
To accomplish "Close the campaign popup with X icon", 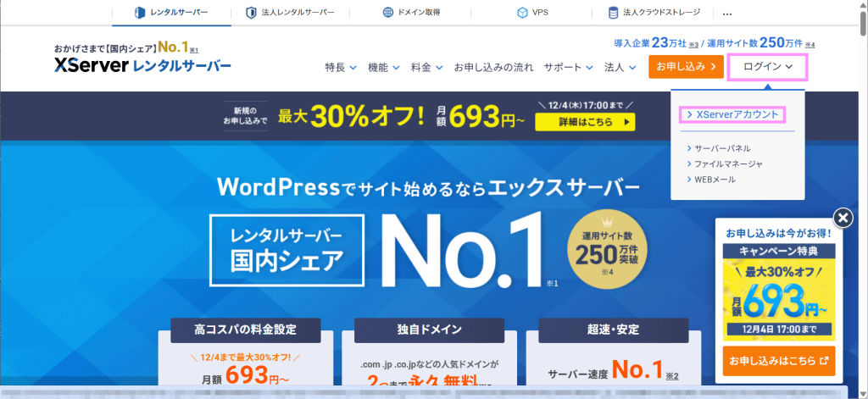I will (843, 219).
